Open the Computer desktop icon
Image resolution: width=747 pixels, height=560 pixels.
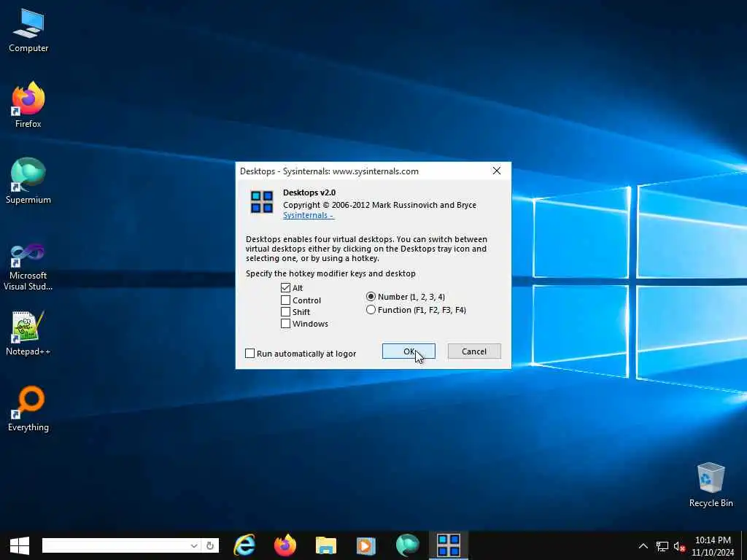(x=28, y=31)
